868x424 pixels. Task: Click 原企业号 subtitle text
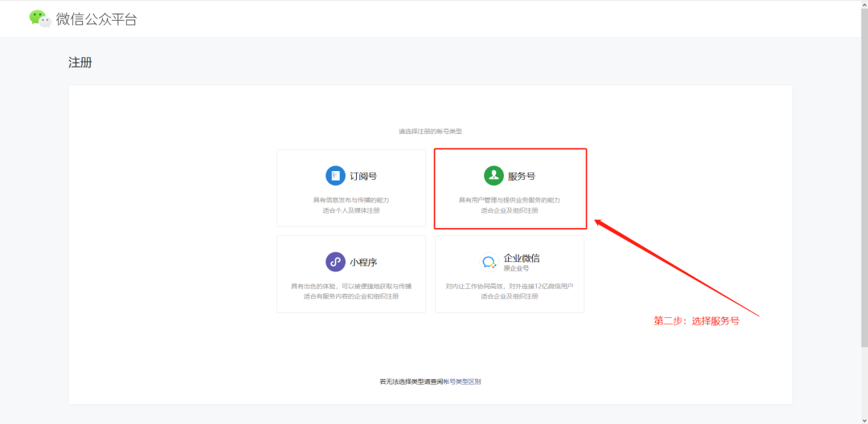point(516,269)
